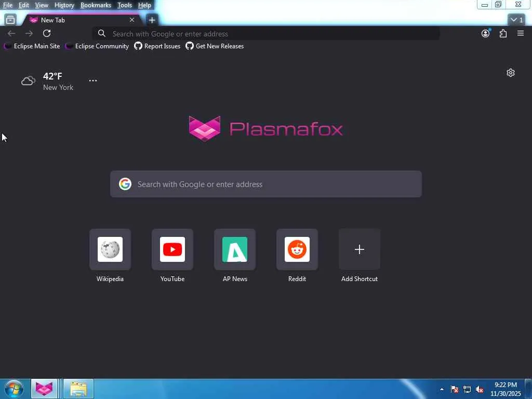Image resolution: width=532 pixels, height=399 pixels.
Task: Click the address bar search magnifier icon
Action: [101, 33]
